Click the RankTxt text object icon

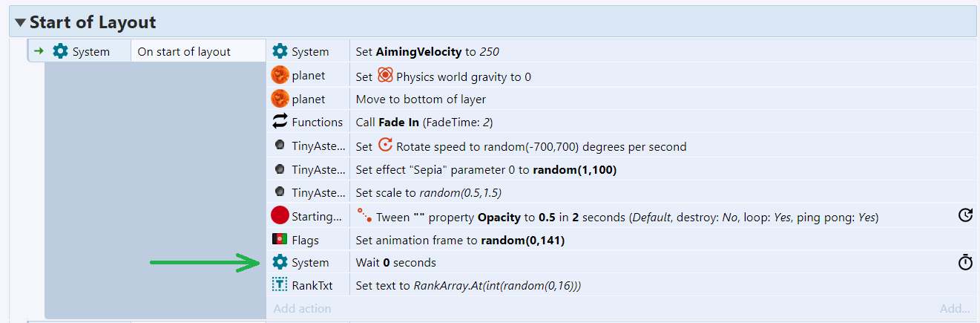tap(280, 285)
